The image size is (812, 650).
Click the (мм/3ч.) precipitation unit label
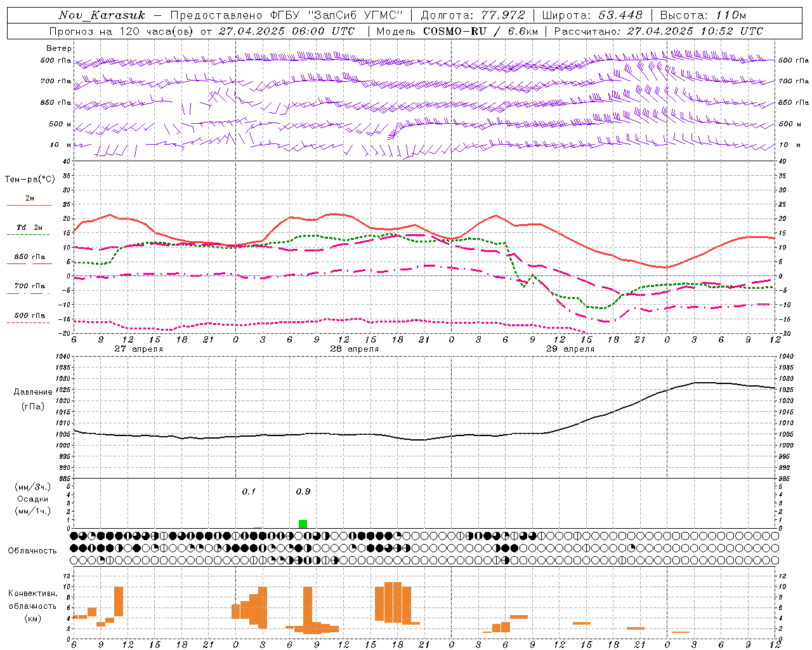(x=33, y=487)
